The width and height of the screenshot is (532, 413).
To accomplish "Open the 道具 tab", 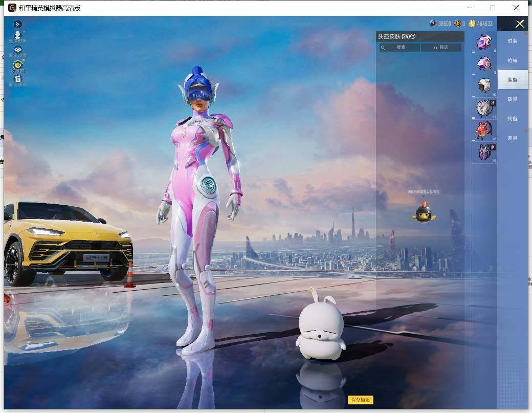I will pyautogui.click(x=513, y=138).
